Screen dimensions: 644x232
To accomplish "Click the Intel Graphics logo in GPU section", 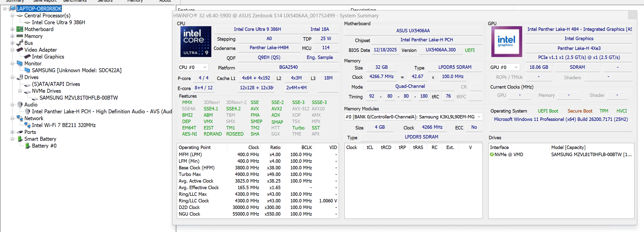I will point(507,42).
